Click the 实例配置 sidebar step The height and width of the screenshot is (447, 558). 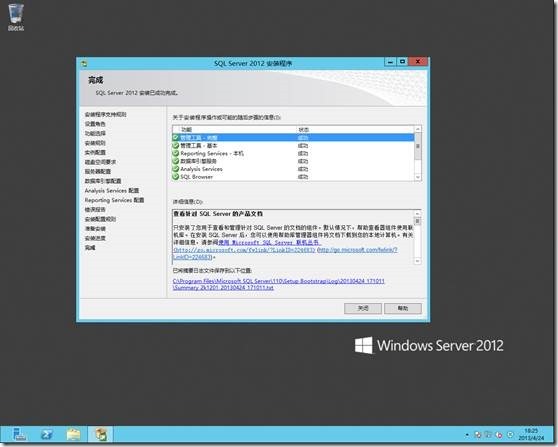(x=95, y=152)
